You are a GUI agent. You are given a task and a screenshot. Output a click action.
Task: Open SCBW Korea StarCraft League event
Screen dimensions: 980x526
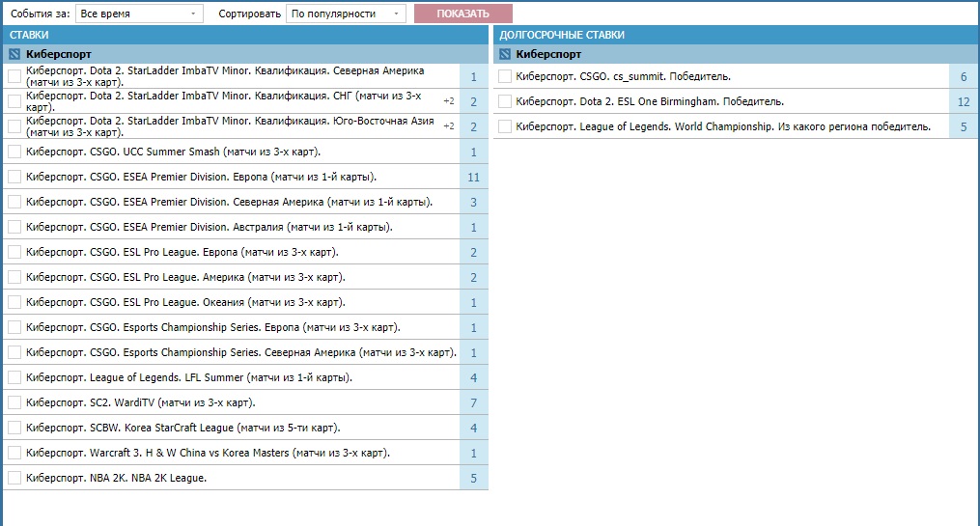tap(183, 428)
